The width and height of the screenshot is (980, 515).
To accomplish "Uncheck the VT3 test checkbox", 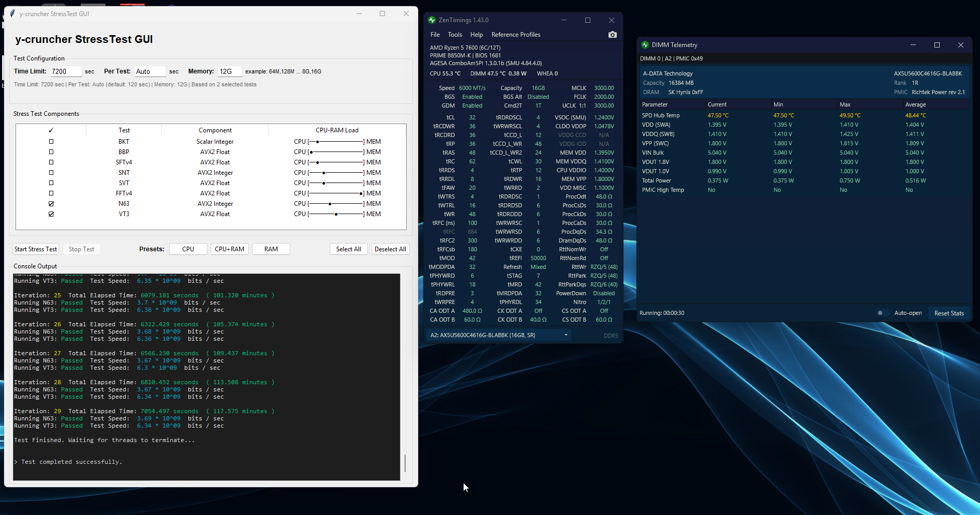I will pyautogui.click(x=51, y=214).
